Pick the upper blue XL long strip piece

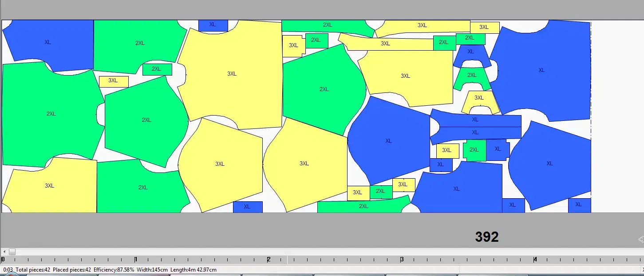coord(475,120)
